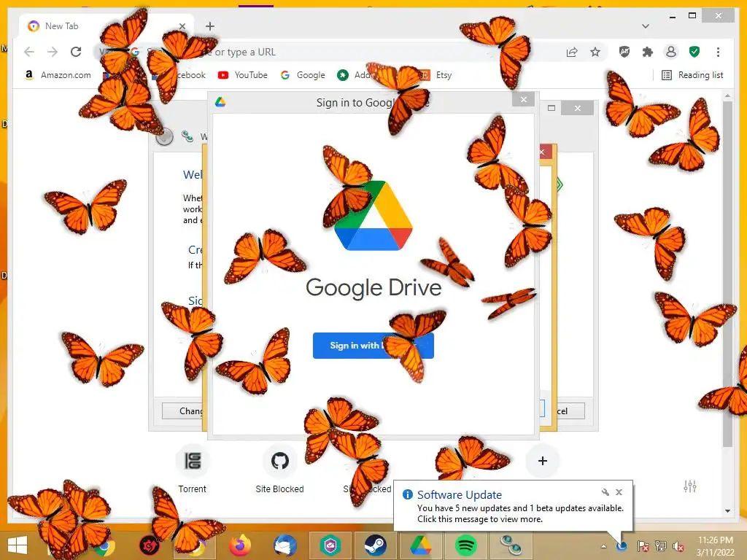Click the Software Update message text
The image size is (747, 560).
[x=520, y=514]
